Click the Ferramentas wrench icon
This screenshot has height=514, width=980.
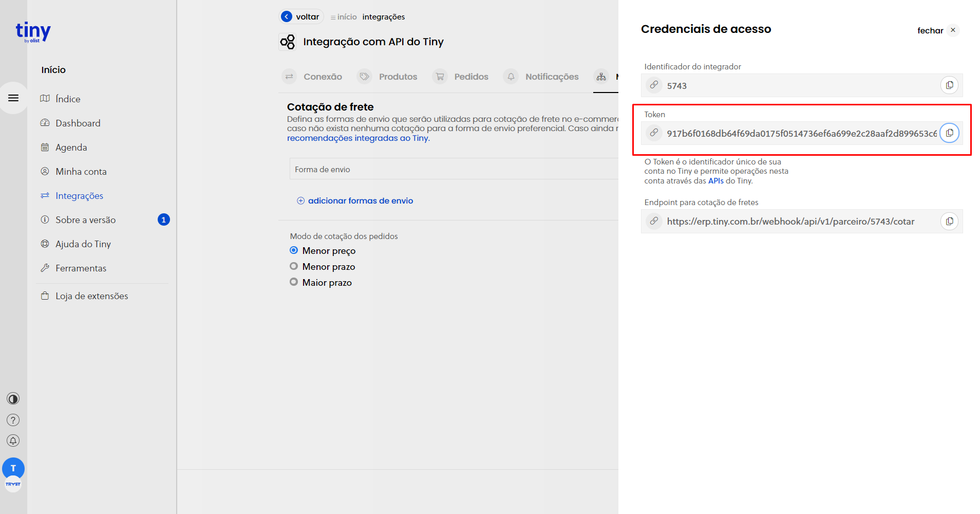click(45, 268)
